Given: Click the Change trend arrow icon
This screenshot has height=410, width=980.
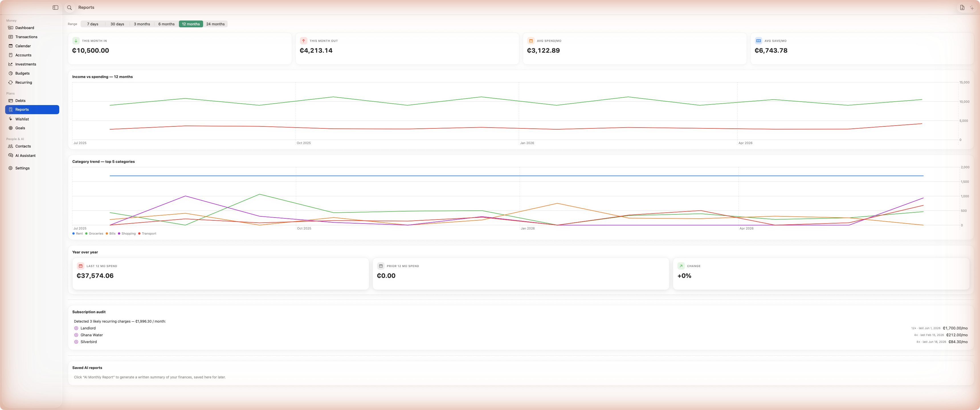Looking at the screenshot, I should 681,266.
